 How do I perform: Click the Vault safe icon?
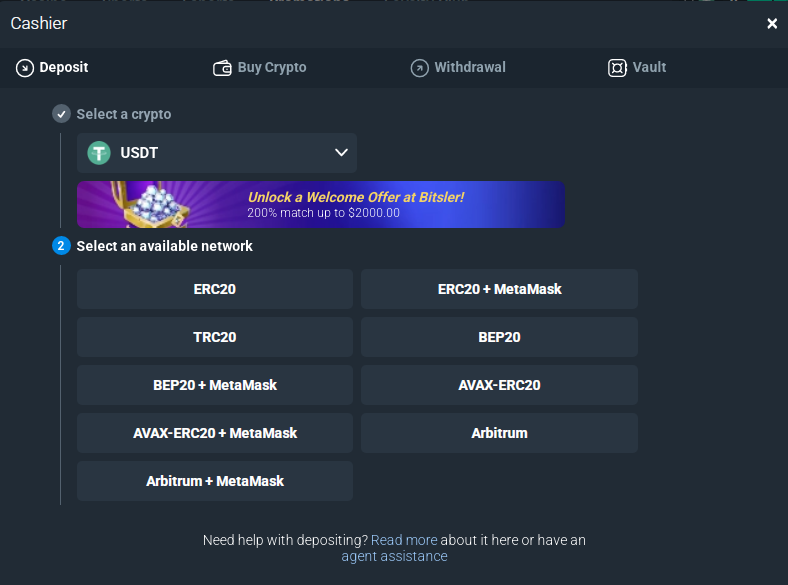coord(617,68)
